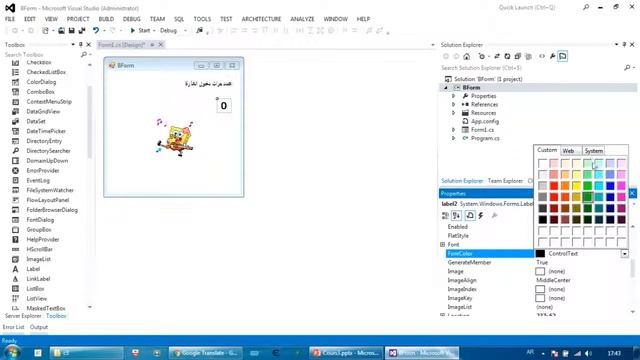Select the CheckedListBox toolbox item
This screenshot has width=640, height=360.
click(46, 72)
